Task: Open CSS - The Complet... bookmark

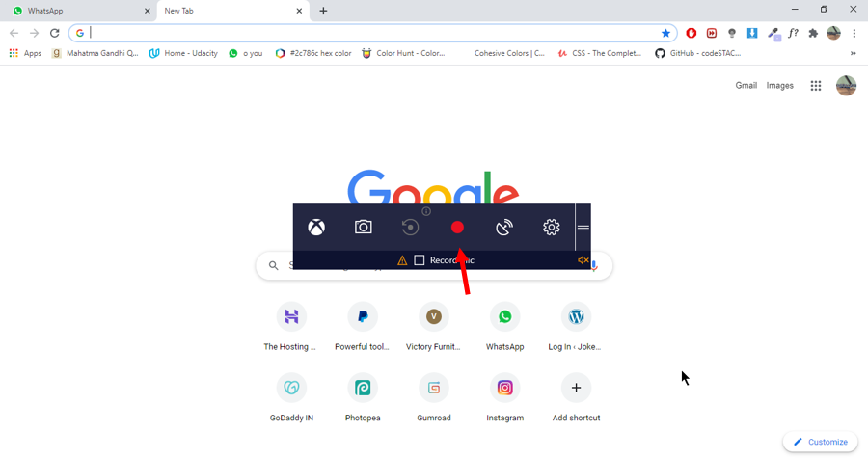Action: [600, 53]
